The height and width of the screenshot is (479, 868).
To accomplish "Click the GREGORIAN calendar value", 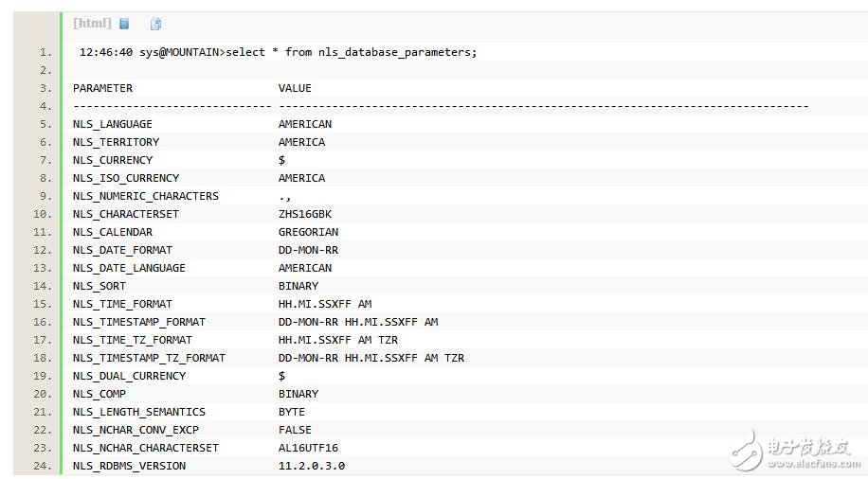I will (x=308, y=232).
